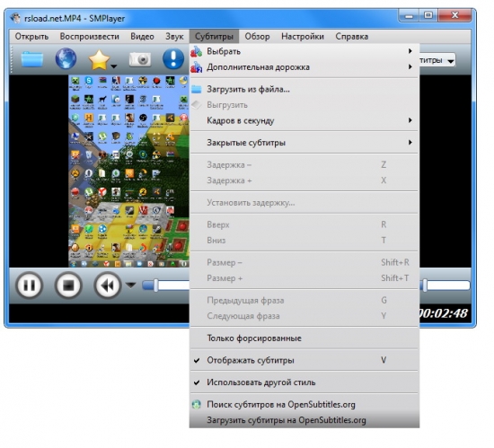
Task: Maximize the SMPlayer window
Action: (428, 15)
